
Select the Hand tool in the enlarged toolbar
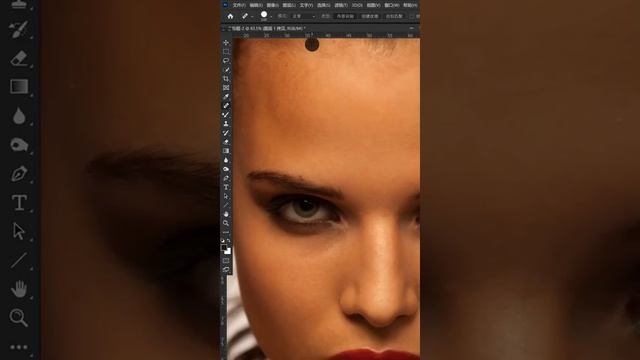pyautogui.click(x=19, y=289)
